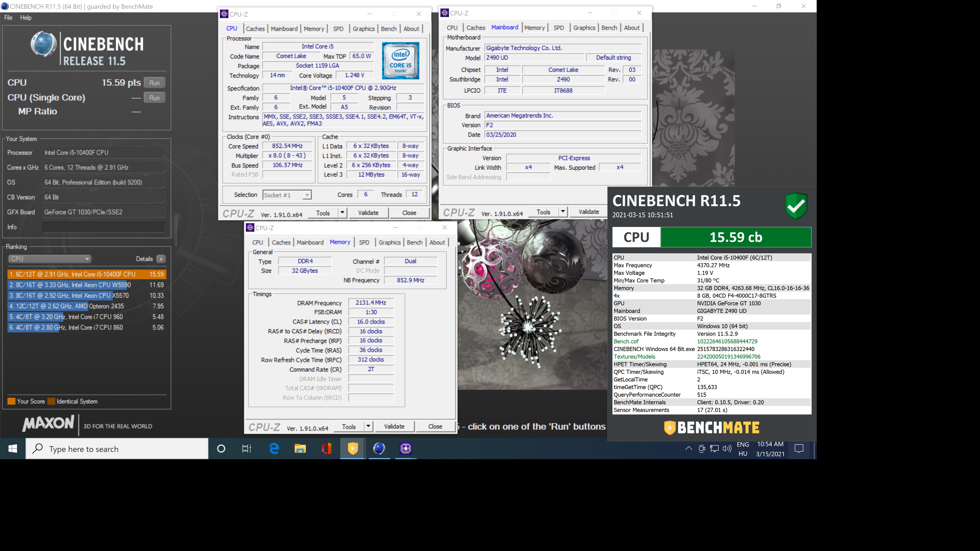This screenshot has width=980, height=551.
Task: Open Help menu in Cinebench
Action: pos(26,17)
